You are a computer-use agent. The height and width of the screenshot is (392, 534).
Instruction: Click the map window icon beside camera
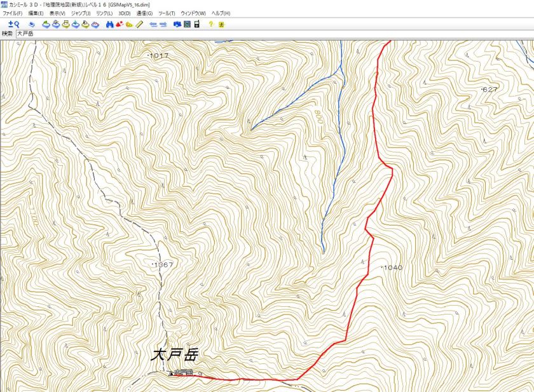point(187,24)
